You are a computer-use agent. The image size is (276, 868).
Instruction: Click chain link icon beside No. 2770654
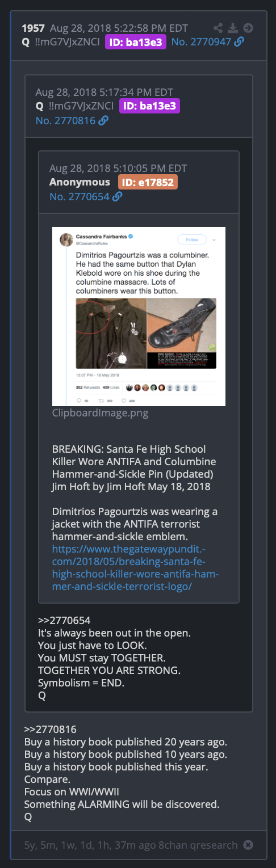(x=117, y=196)
